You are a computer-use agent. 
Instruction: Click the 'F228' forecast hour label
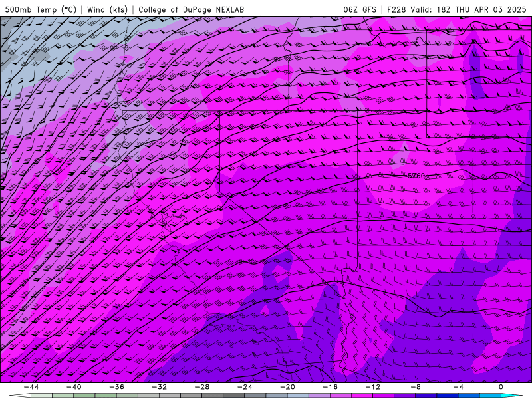tap(396, 9)
